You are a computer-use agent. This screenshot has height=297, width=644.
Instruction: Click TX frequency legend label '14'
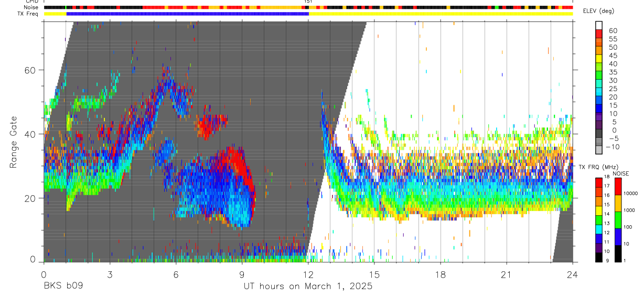click(x=607, y=214)
